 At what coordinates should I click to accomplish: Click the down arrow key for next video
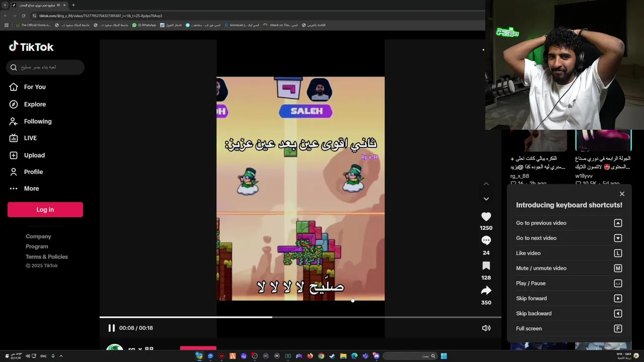coord(618,238)
